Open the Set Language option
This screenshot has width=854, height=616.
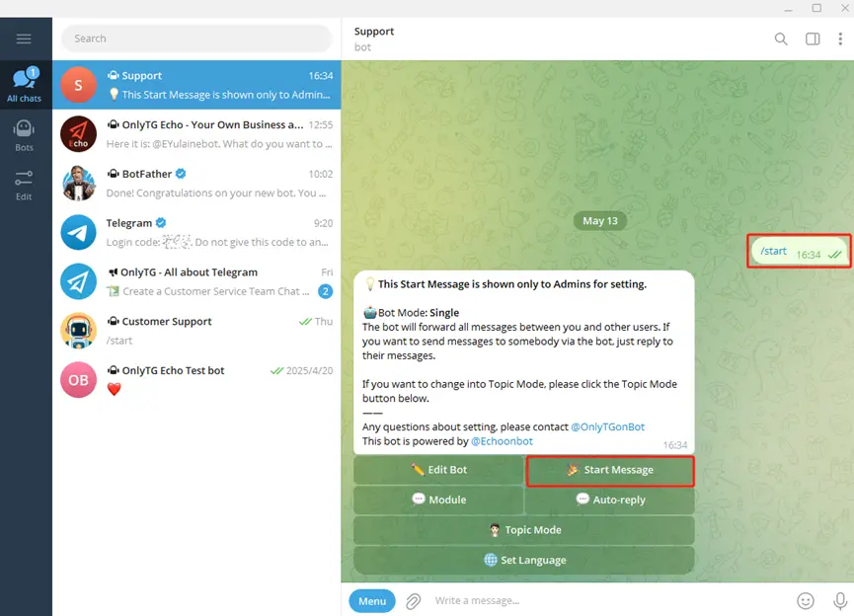point(523,560)
